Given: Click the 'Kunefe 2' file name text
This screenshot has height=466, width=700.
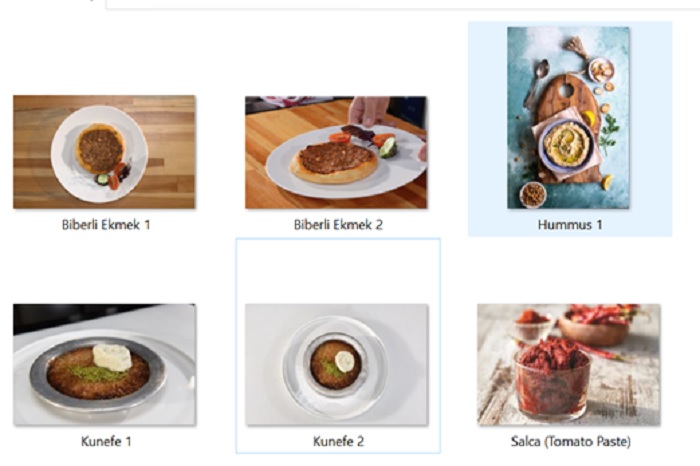Looking at the screenshot, I should [338, 441].
